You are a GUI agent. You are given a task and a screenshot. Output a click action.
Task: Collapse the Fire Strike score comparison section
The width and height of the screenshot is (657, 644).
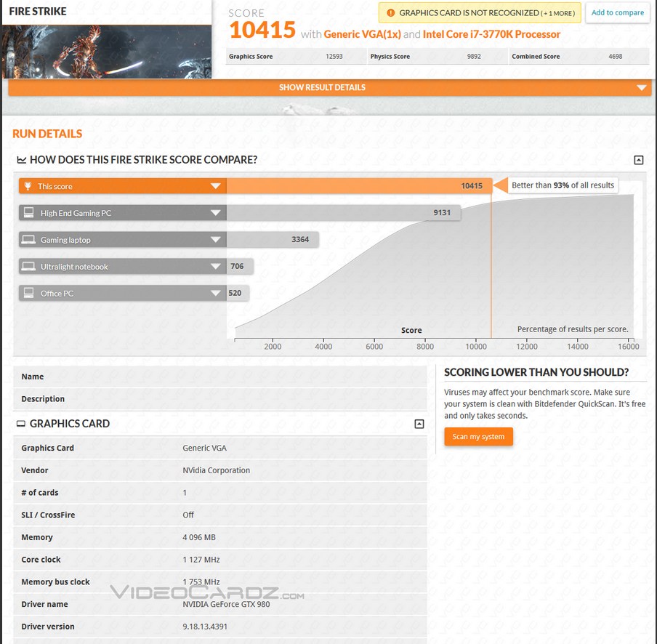click(x=639, y=160)
